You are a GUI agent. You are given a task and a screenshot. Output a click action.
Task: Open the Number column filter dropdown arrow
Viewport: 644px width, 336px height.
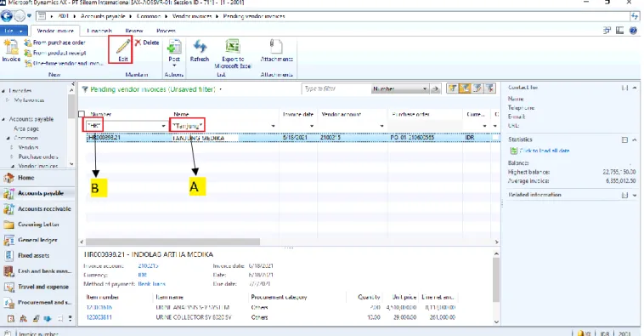click(x=163, y=126)
